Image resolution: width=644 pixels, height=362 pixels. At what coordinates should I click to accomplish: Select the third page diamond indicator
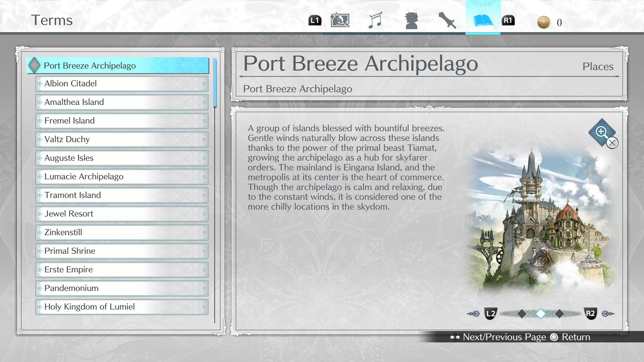coord(559,314)
